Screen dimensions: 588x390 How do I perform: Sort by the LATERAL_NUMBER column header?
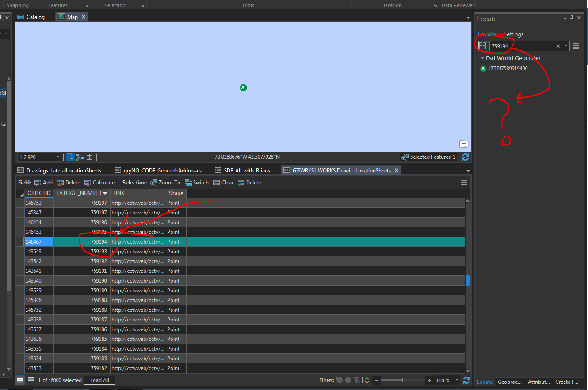(82, 193)
